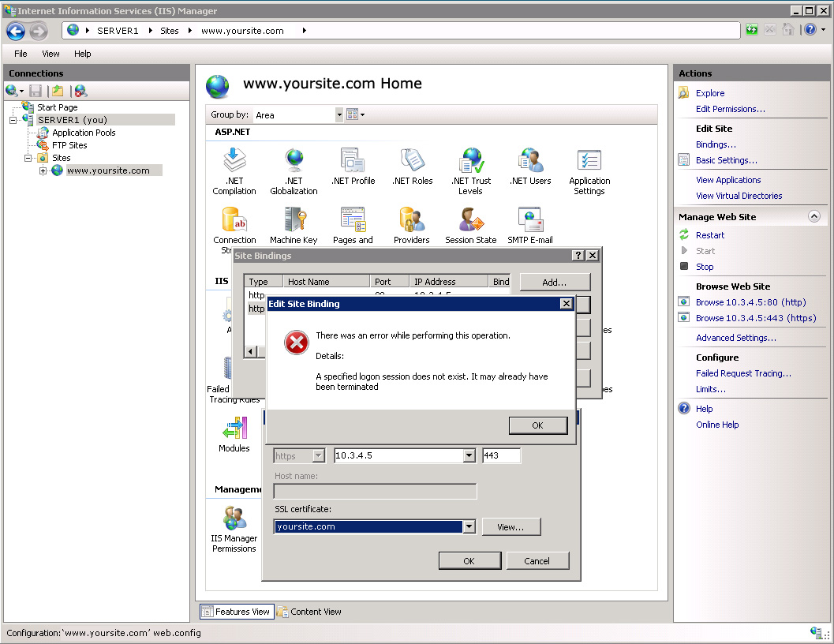Open the SMTP E-mail feature
Screen dimensions: 834x644
point(530,226)
